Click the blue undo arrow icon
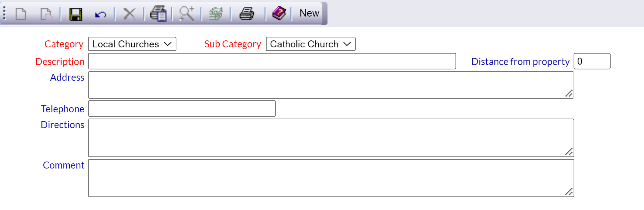Screen dimensions: 644x210 100,15
